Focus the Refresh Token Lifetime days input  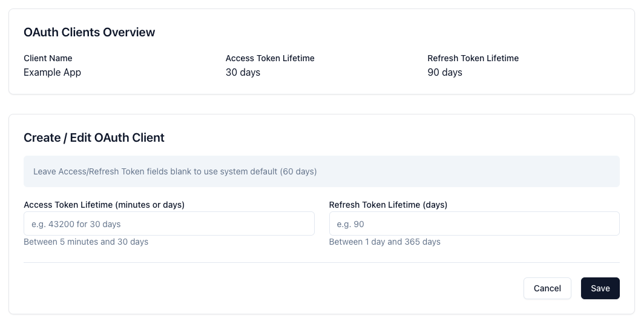[x=474, y=223]
